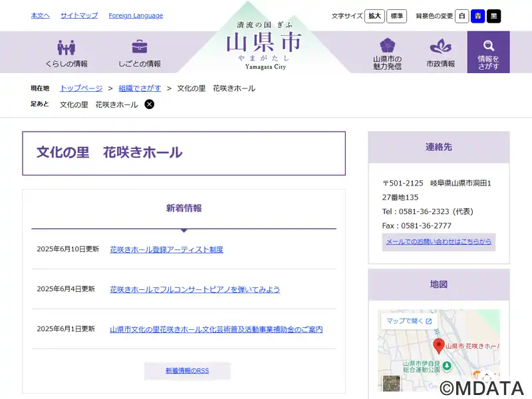Open the 市政情報 flower icon
The height and width of the screenshot is (399, 532).
440,47
